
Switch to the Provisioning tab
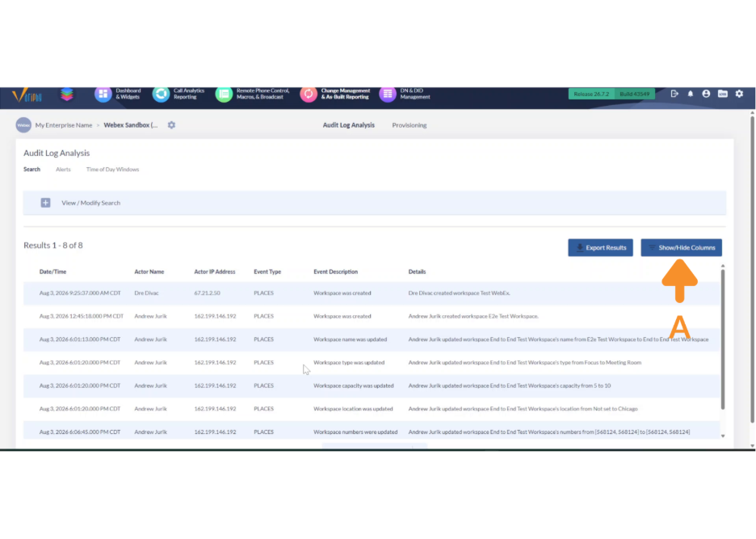409,125
